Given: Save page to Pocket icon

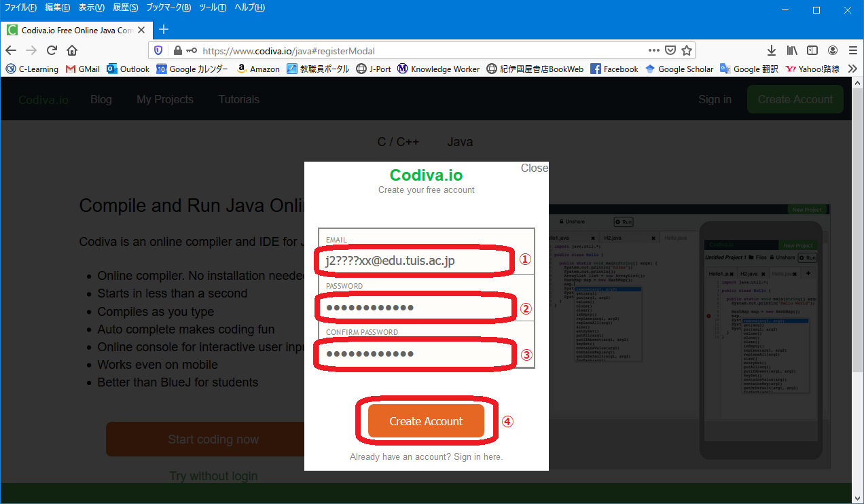Looking at the screenshot, I should 670,50.
